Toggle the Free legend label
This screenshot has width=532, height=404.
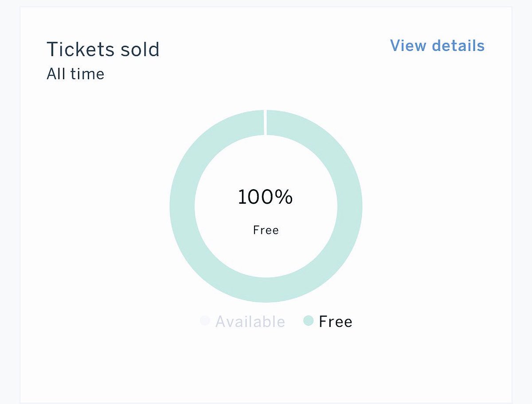335,321
